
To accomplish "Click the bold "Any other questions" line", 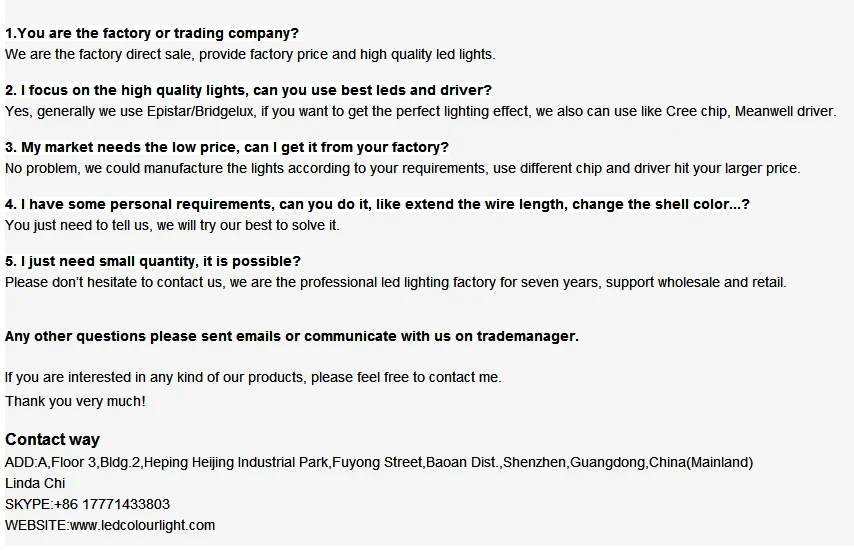I will (291, 336).
